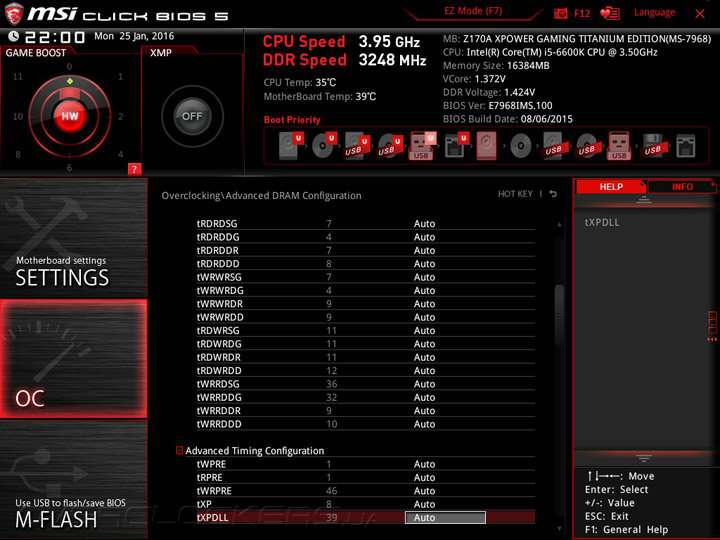Select the last legacy network boot icon
720x540 pixels.
(x=686, y=146)
